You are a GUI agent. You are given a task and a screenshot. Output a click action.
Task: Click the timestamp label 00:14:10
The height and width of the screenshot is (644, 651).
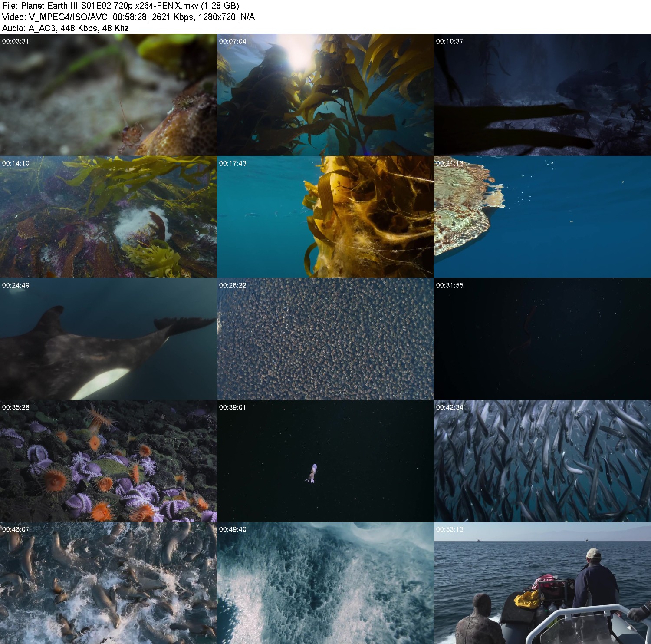[x=16, y=163]
